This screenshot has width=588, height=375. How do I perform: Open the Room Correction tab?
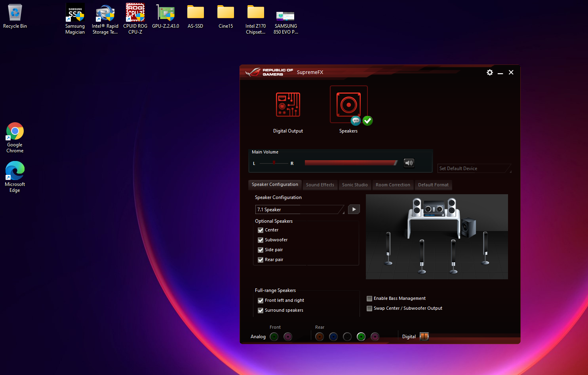[393, 185]
